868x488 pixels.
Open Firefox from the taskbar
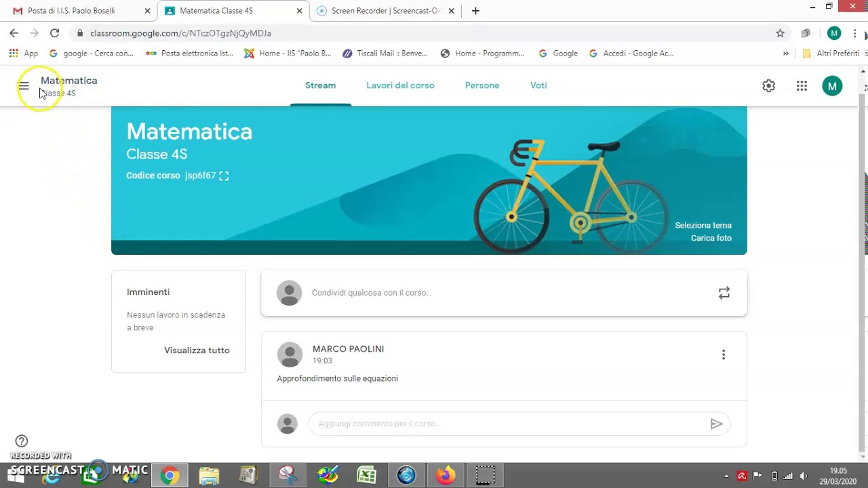[x=446, y=476]
